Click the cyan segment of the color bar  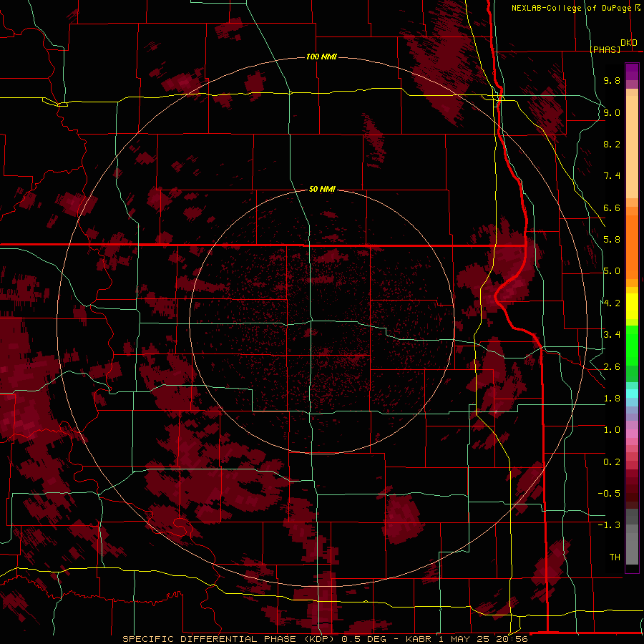coord(632,394)
